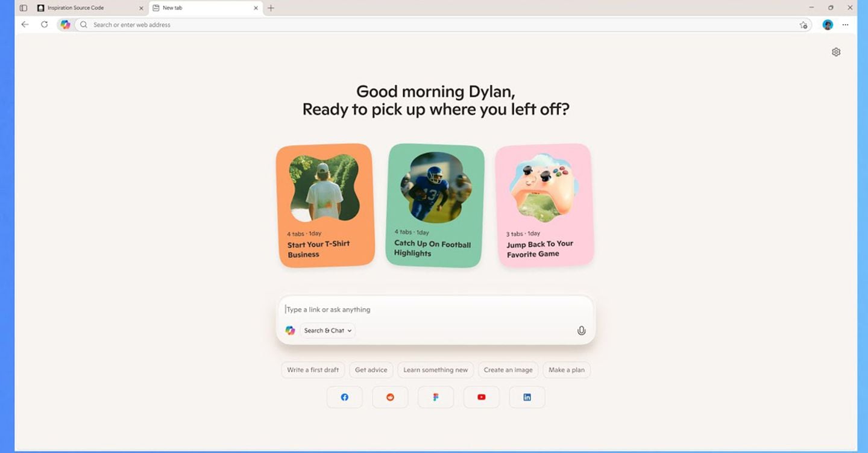
Task: Switch to the Inspiration Source Code tab
Action: coord(84,8)
